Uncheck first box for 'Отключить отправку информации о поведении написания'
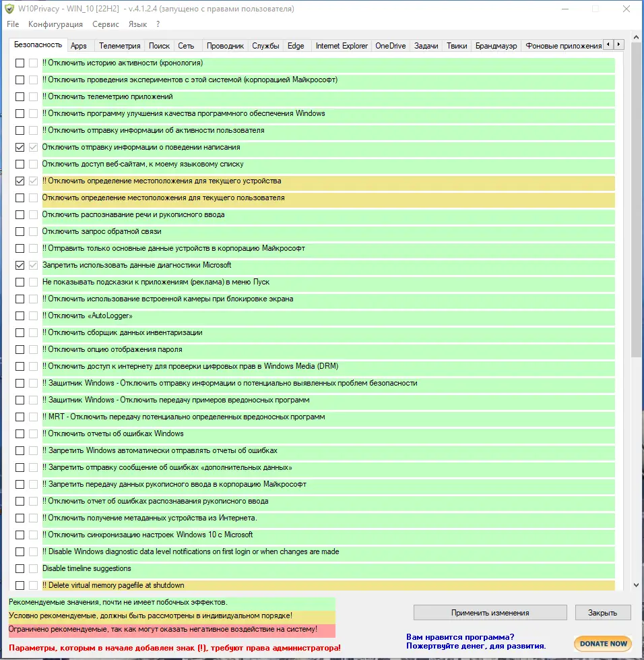The image size is (644, 660). click(20, 148)
